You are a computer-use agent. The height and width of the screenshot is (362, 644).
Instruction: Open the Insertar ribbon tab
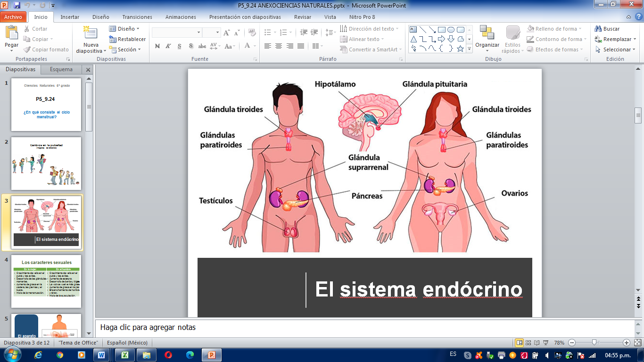[70, 17]
